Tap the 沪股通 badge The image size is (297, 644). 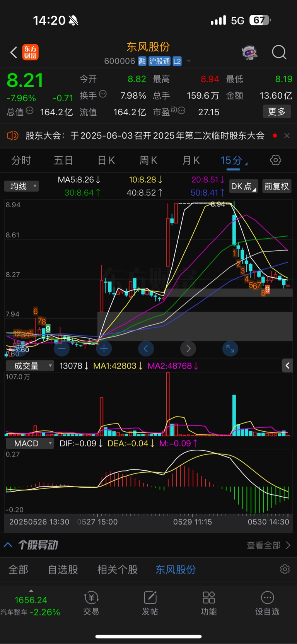[x=160, y=61]
